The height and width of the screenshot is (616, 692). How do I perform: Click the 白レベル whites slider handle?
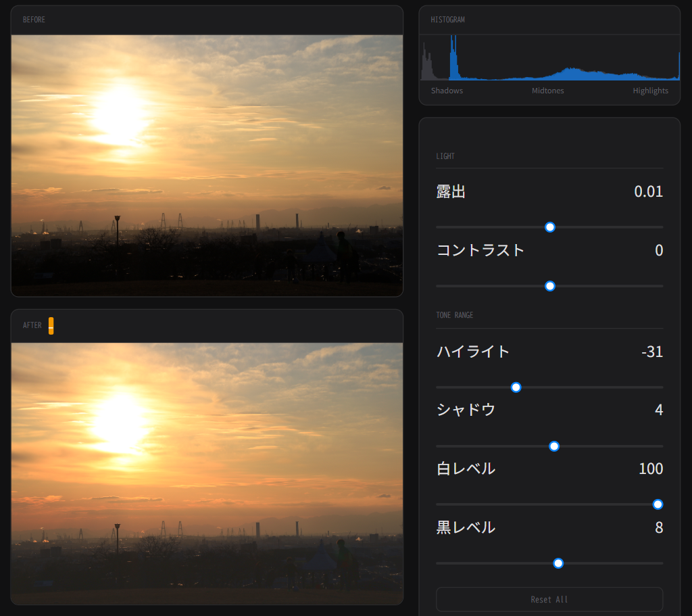(658, 504)
